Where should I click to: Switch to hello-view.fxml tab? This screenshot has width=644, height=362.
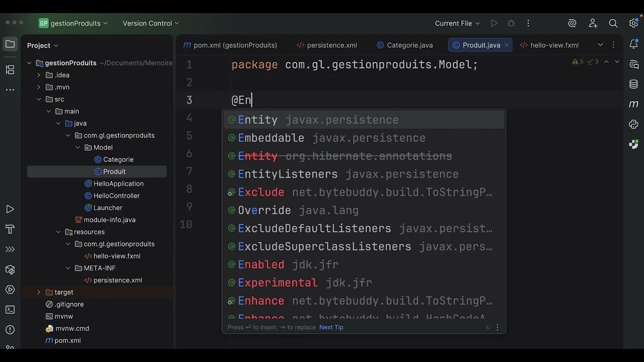click(549, 45)
